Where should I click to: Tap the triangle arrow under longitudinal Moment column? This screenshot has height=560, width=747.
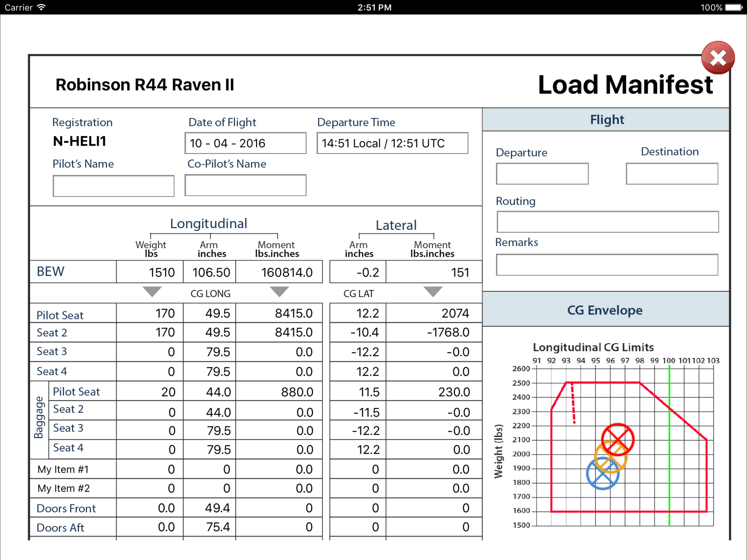click(279, 291)
